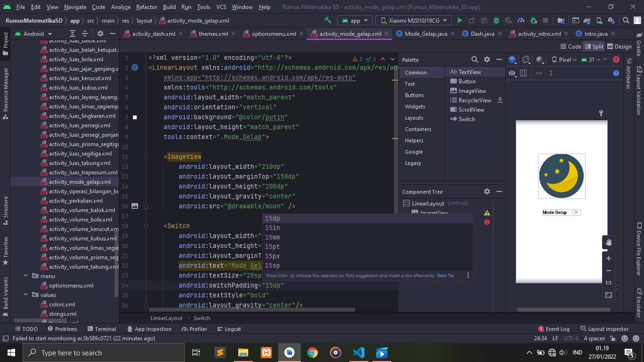Click the Debug app bug icon

[x=496, y=21]
